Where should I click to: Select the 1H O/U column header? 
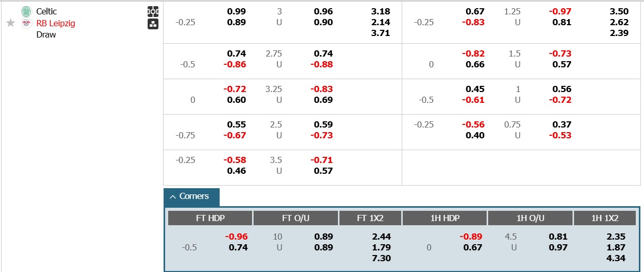pyautogui.click(x=530, y=218)
